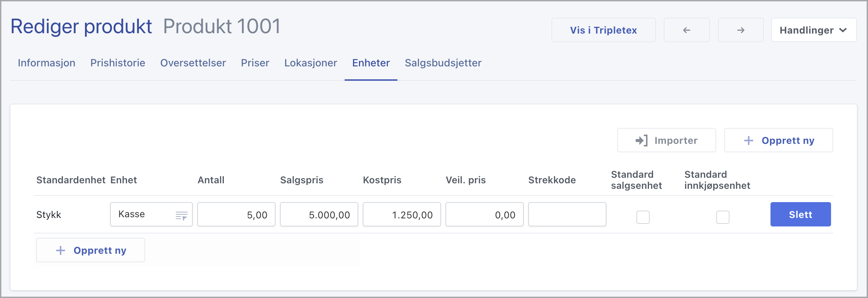The width and height of the screenshot is (868, 298).
Task: Click the bottom-left Opprett ny button
Action: 90,250
